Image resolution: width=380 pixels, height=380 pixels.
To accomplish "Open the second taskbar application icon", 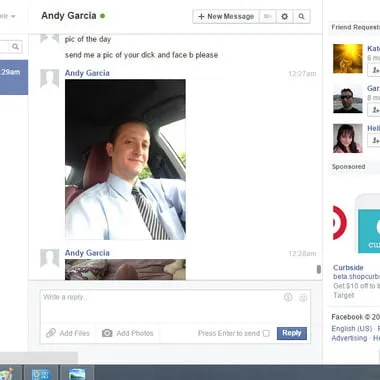I will 40,374.
